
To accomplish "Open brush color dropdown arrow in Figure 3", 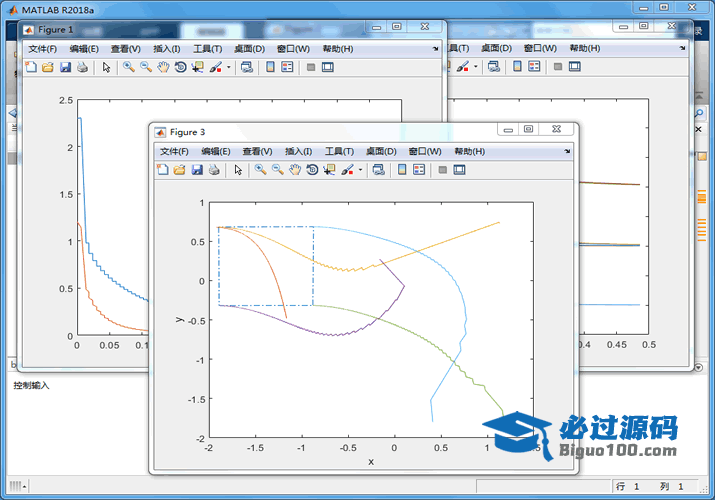I will (360, 170).
